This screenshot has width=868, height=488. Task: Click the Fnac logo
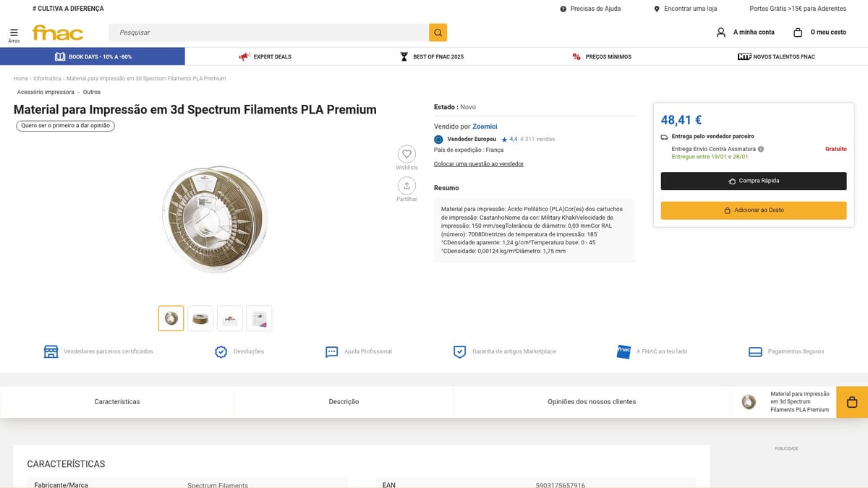58,33
